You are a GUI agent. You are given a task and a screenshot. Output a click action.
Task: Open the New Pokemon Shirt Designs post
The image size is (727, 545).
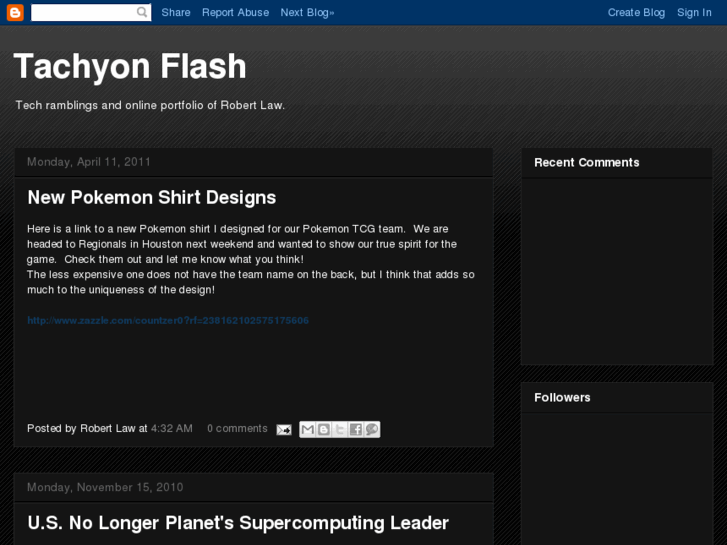point(152,198)
